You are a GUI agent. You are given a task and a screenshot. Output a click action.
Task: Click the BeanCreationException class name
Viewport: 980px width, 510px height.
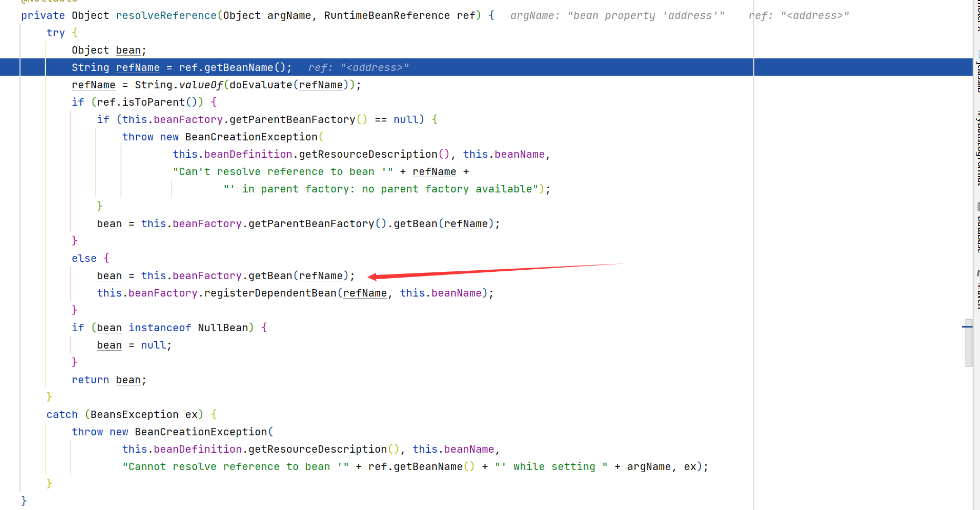252,137
